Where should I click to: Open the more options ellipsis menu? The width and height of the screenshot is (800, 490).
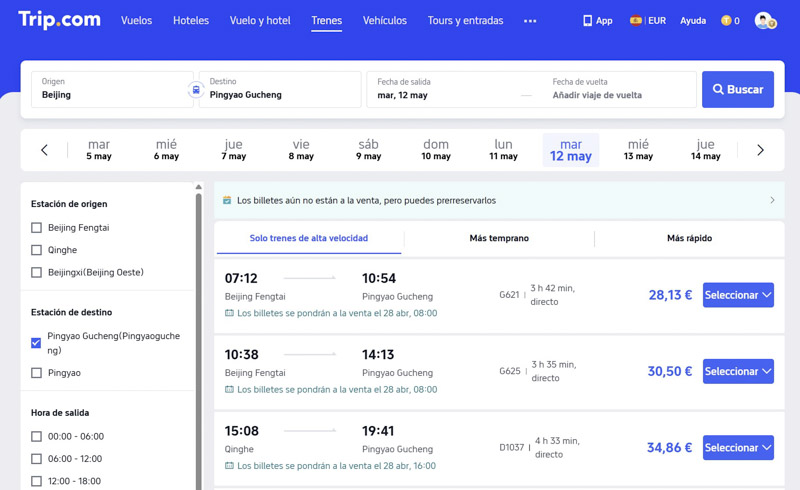point(530,21)
